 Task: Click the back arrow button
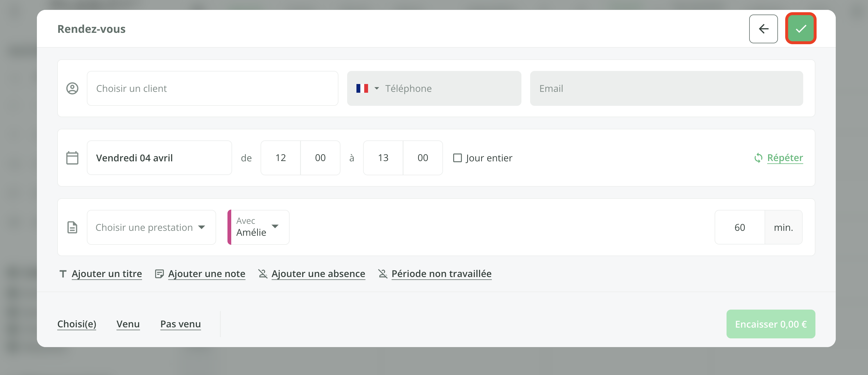pyautogui.click(x=763, y=29)
